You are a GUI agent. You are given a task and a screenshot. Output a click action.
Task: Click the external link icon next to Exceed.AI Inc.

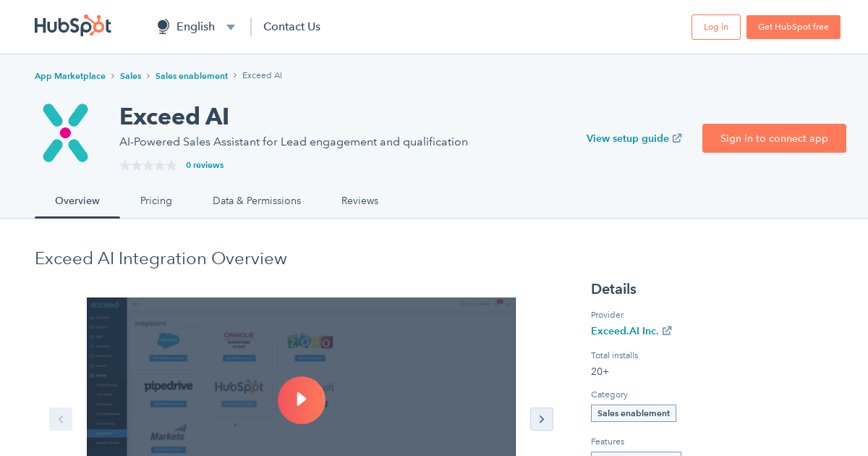668,330
